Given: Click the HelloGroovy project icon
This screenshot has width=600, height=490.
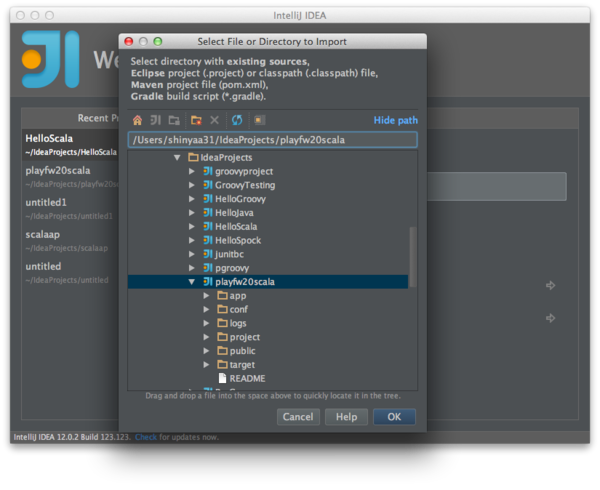Looking at the screenshot, I should [208, 199].
